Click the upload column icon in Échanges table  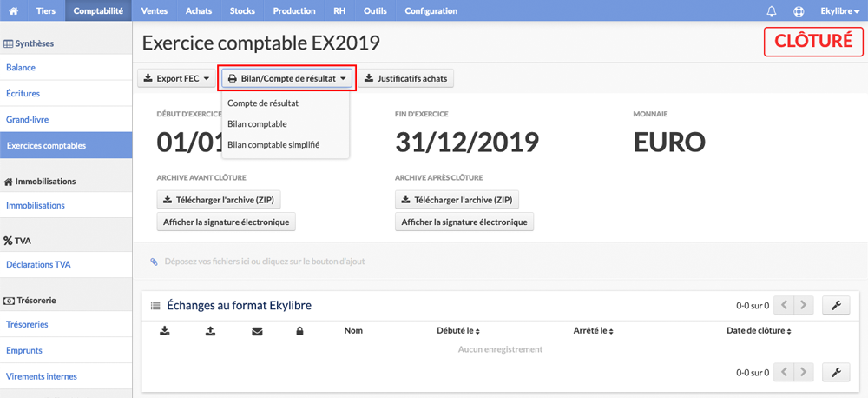click(x=210, y=331)
